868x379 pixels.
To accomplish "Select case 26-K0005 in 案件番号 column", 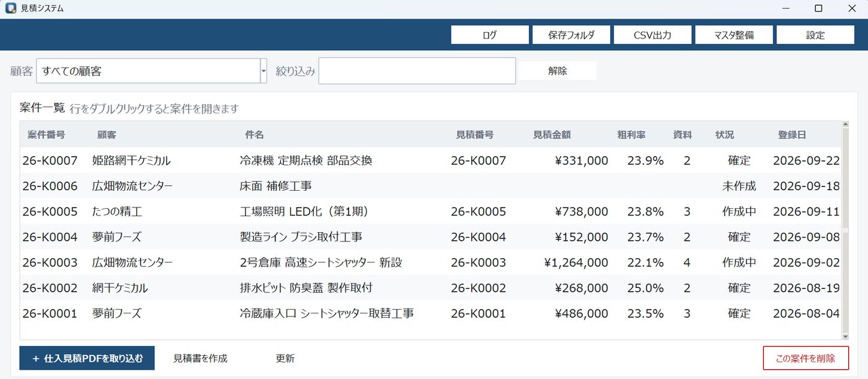I will click(x=50, y=211).
